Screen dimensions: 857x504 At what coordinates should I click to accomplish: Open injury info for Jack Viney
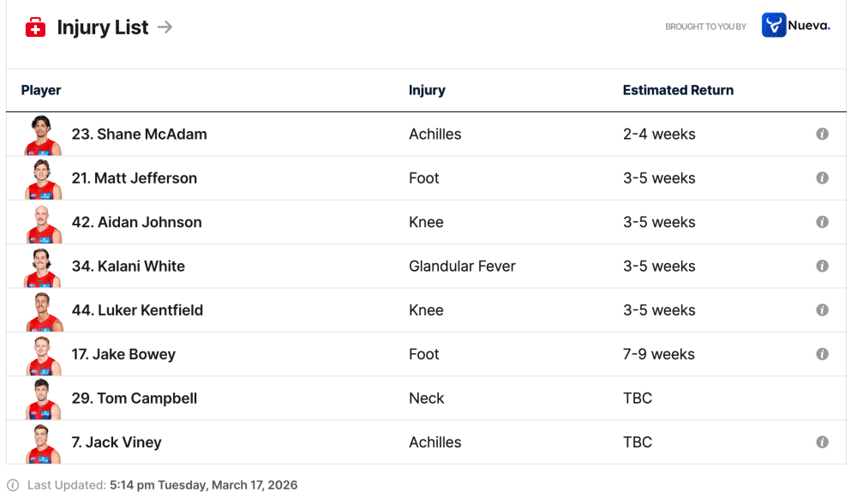(x=822, y=441)
